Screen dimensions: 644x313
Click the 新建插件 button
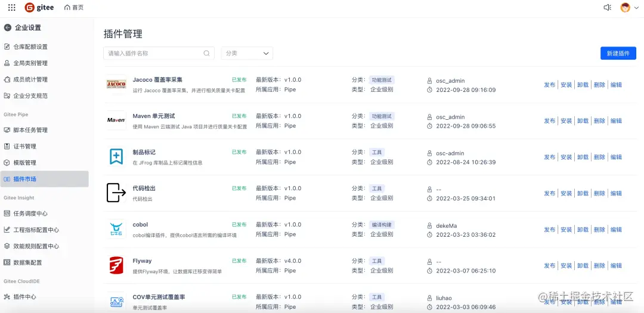[x=618, y=53]
